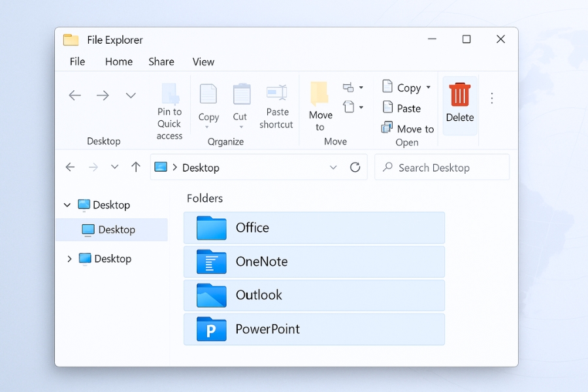
Task: Pin the current folder to Quick access
Action: pyautogui.click(x=169, y=108)
